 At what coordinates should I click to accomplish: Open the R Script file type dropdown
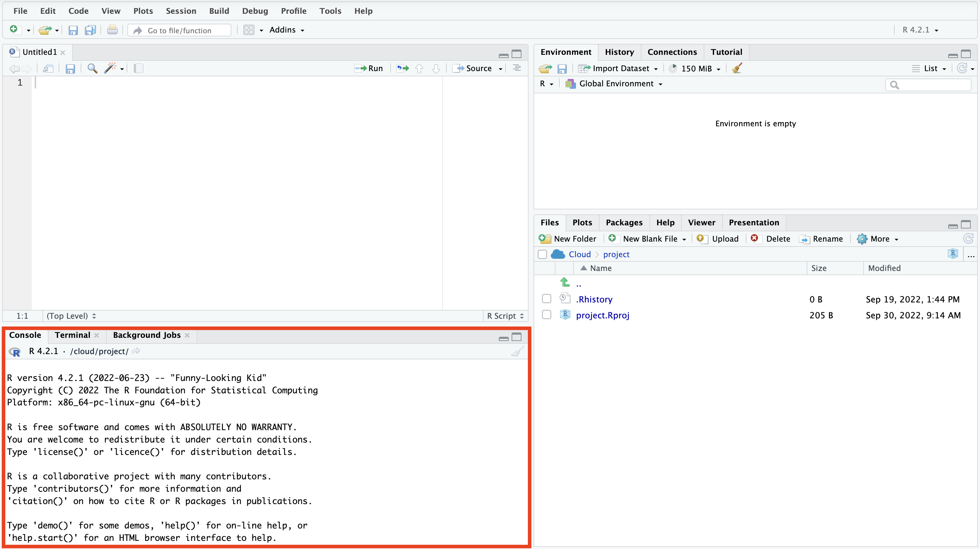coord(505,316)
